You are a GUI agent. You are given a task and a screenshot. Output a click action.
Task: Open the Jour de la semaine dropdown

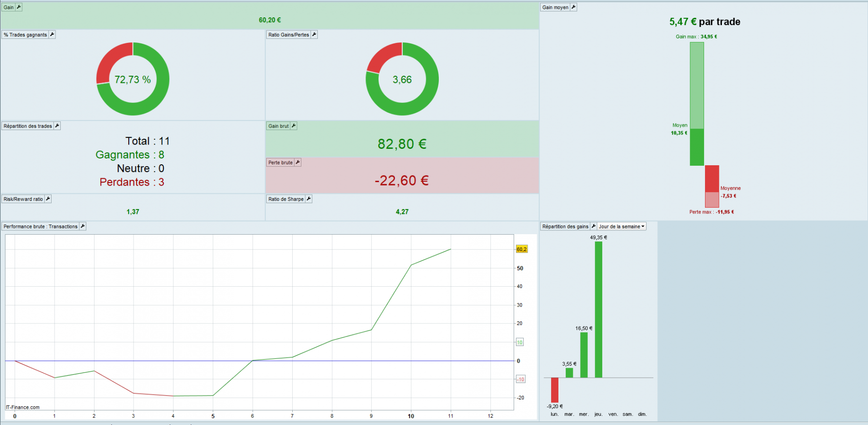pos(622,226)
